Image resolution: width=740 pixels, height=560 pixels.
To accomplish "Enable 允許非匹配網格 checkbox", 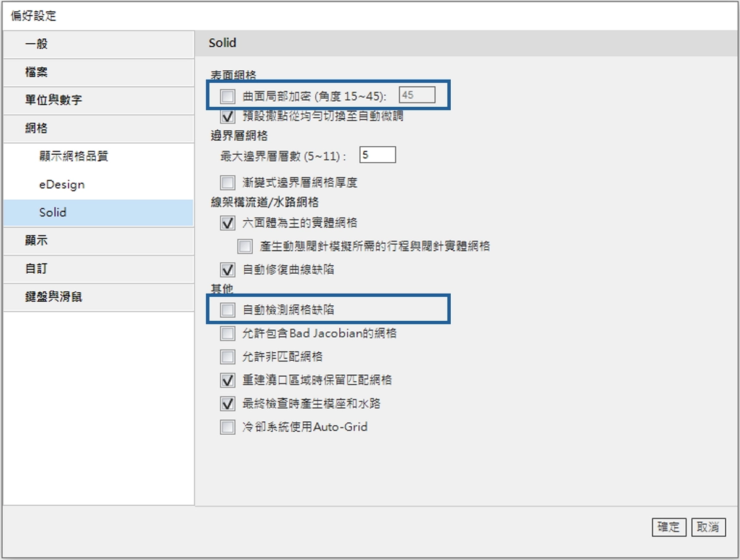I will 228,356.
